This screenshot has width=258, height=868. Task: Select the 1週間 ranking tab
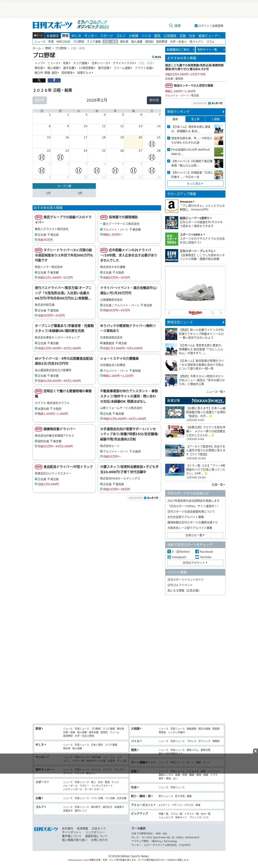click(216, 119)
